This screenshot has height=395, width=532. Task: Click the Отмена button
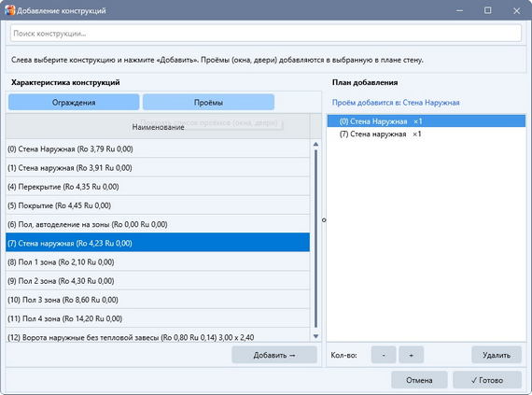coord(419,380)
